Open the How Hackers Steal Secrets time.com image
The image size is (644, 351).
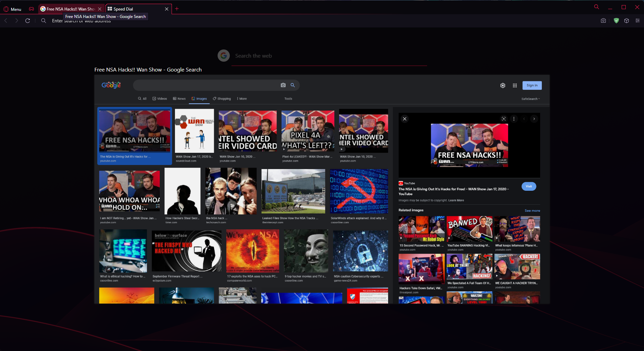pos(182,191)
